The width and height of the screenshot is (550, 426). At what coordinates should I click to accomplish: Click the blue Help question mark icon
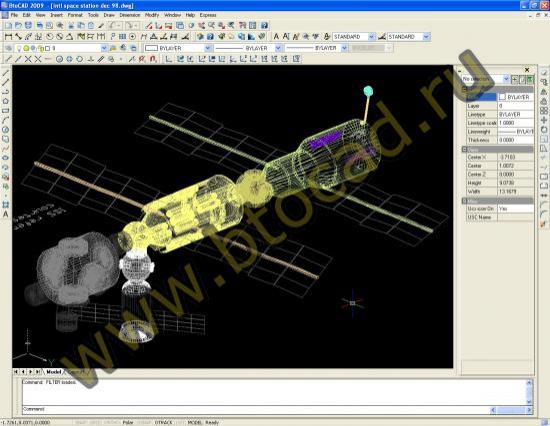[264, 25]
